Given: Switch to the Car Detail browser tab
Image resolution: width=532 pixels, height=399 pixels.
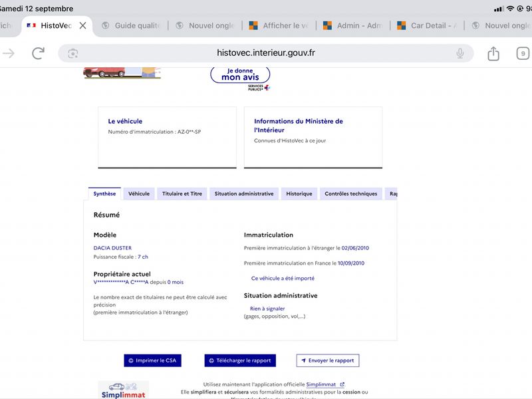Looking at the screenshot, I should [x=428, y=25].
